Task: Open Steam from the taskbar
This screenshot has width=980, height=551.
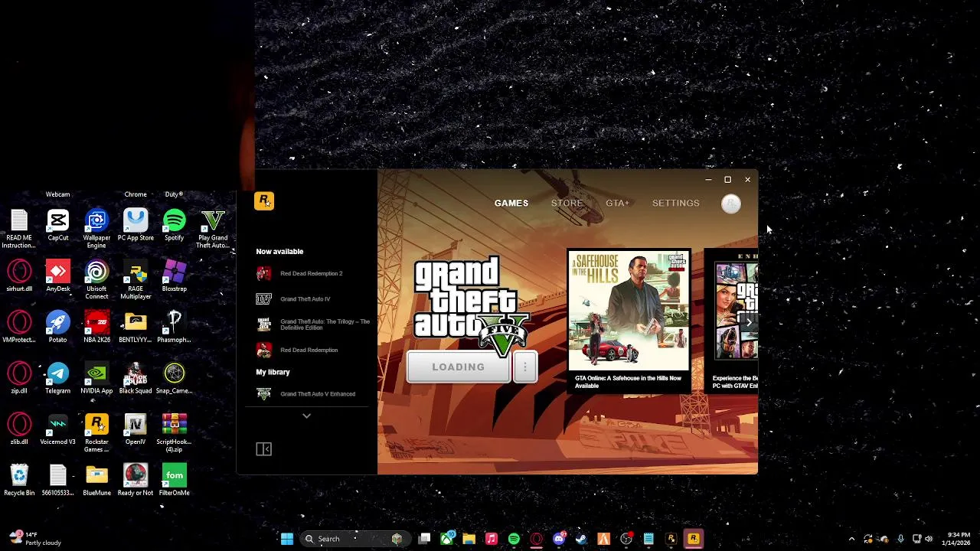Action: (x=581, y=539)
